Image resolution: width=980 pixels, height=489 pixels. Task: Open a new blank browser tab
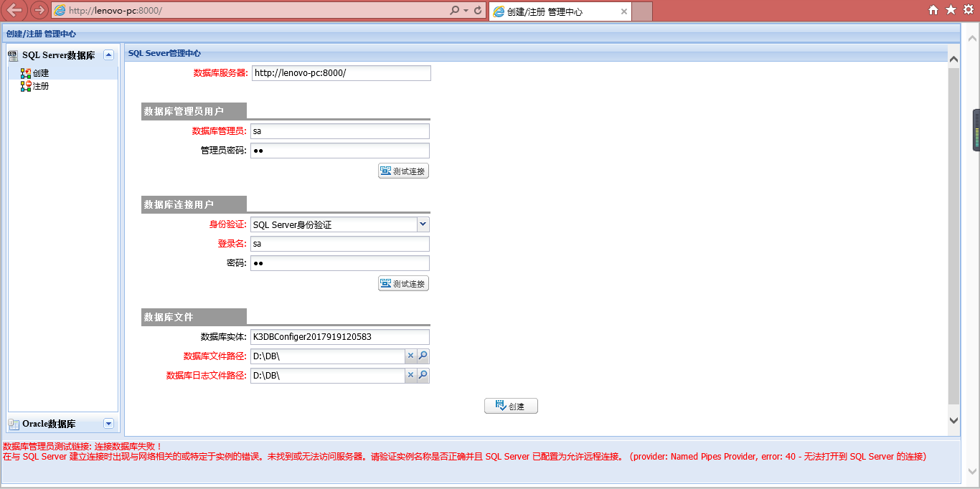click(642, 11)
